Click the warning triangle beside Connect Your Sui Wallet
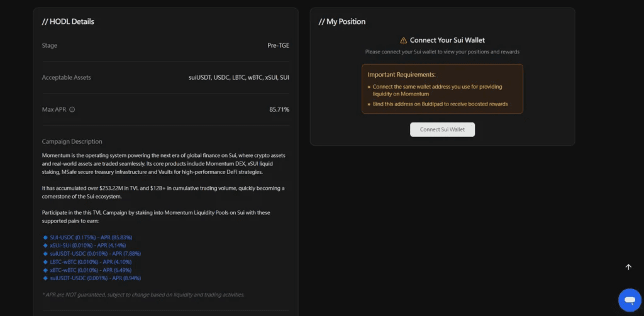644x316 pixels. pos(403,40)
